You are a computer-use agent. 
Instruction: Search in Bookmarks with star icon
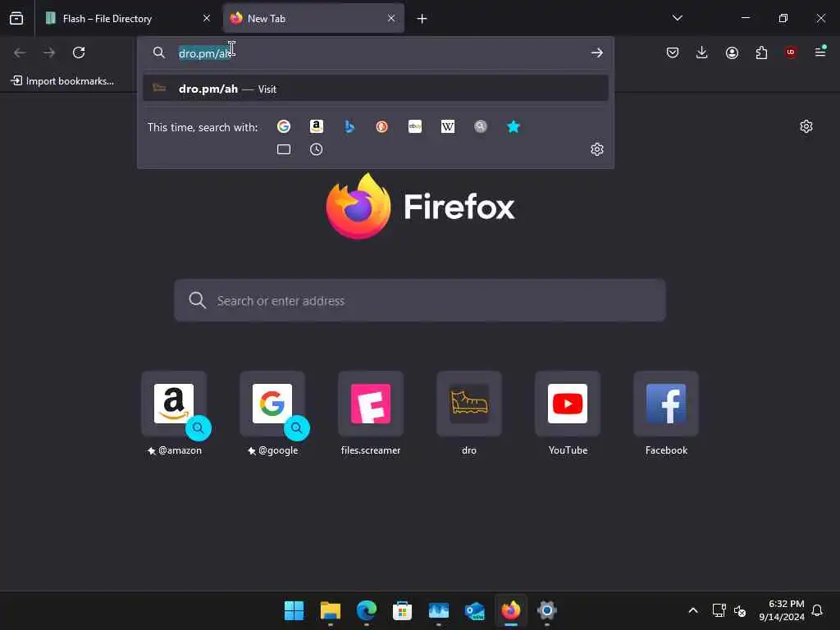(514, 126)
